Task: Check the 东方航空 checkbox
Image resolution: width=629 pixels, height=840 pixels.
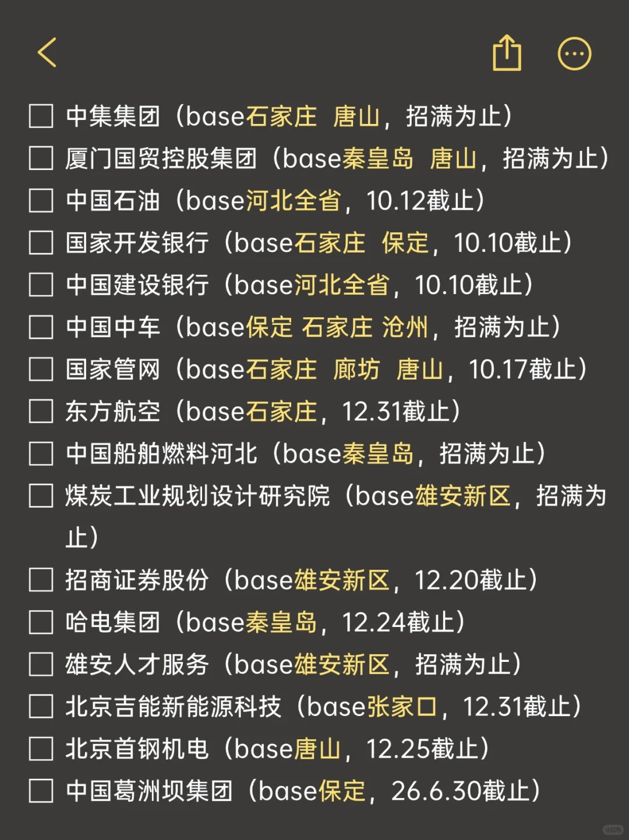Action: pos(41,412)
